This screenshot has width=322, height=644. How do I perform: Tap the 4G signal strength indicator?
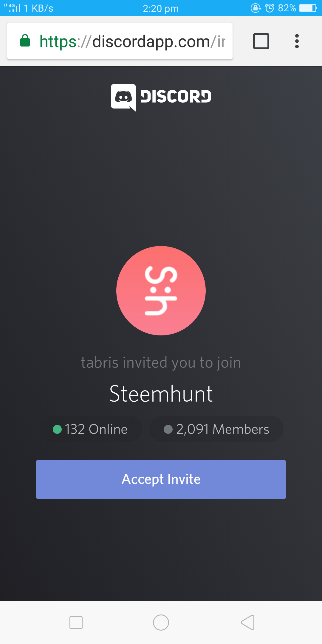13,8
